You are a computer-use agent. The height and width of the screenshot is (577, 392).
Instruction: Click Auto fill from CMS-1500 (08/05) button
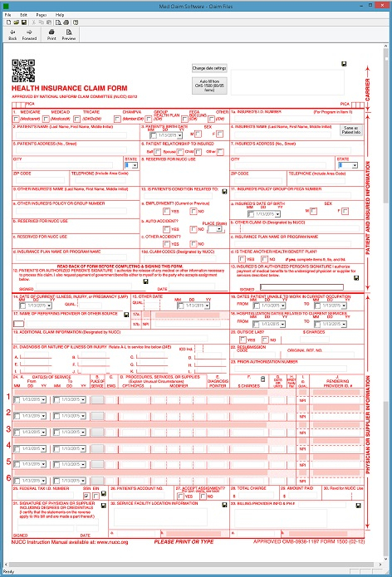[209, 86]
